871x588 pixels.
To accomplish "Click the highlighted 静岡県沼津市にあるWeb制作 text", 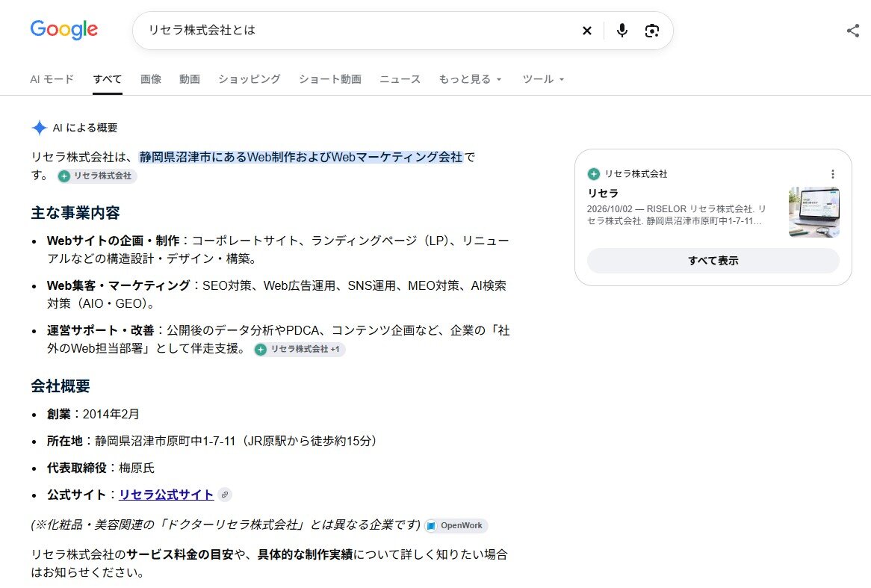I will point(301,158).
